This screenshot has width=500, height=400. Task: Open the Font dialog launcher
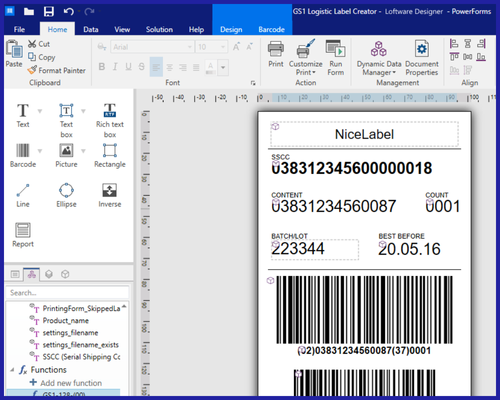tap(253, 83)
